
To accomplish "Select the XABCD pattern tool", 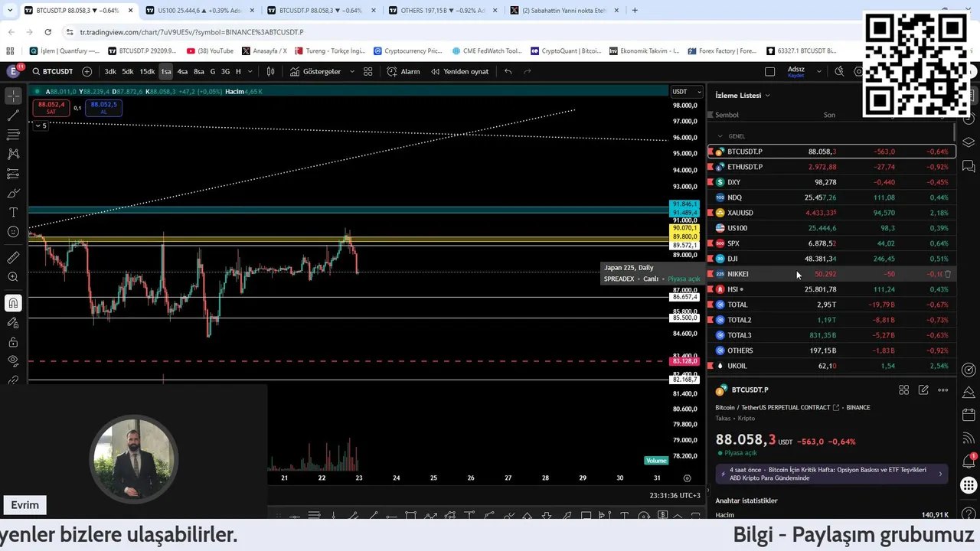I will click(13, 154).
